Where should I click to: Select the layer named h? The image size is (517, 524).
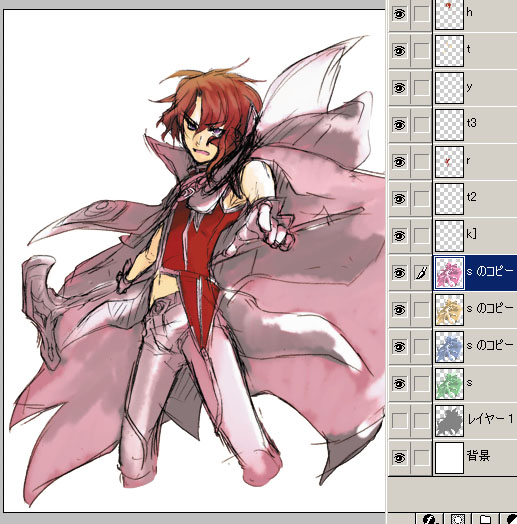470,12
